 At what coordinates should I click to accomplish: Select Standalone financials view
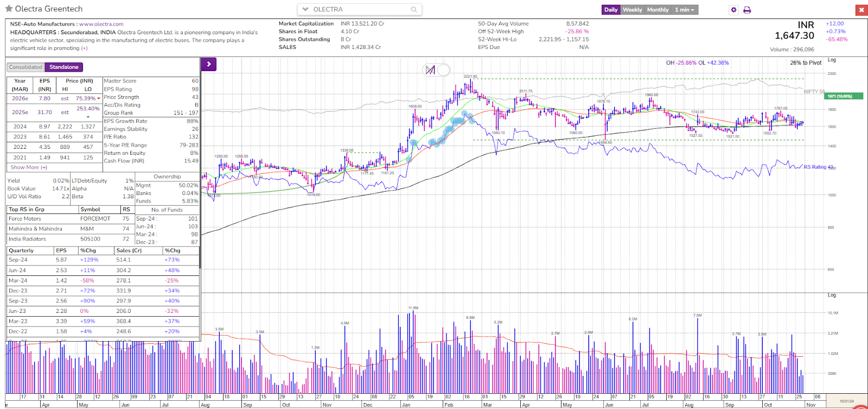click(63, 67)
